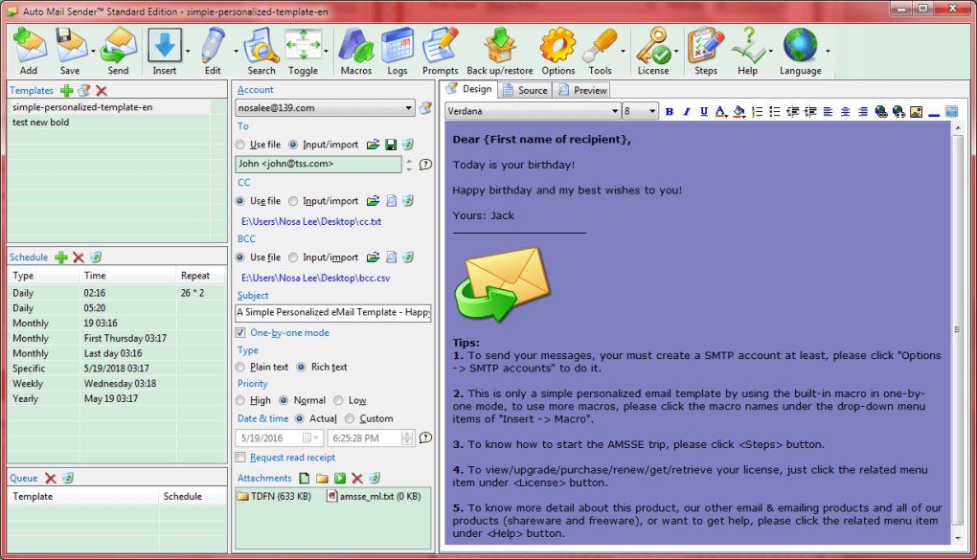Open the Options settings icon
The width and height of the screenshot is (977, 560).
556,45
